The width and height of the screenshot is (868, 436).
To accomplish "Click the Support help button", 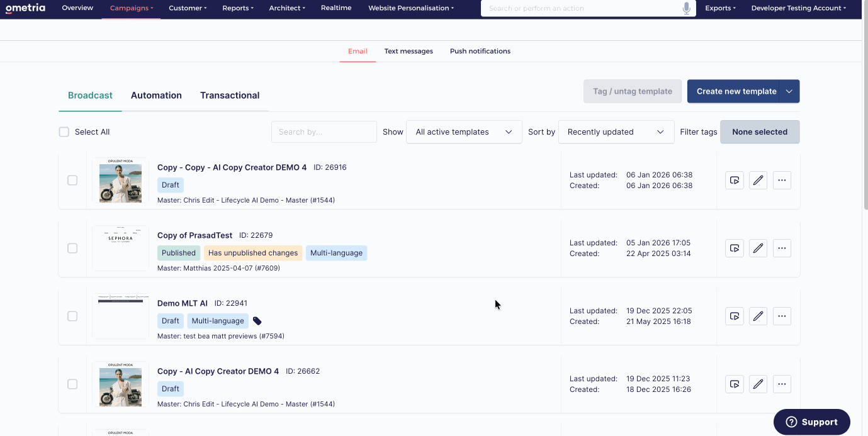I will coord(811,422).
